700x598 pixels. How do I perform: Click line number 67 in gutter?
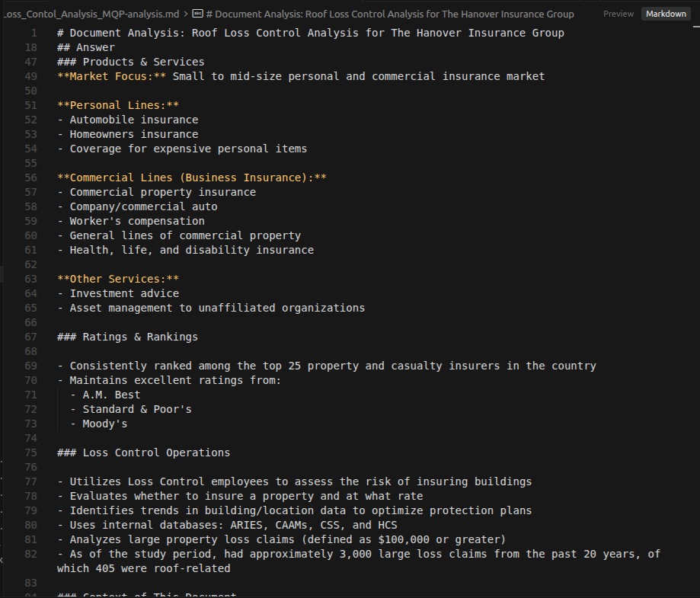point(30,337)
